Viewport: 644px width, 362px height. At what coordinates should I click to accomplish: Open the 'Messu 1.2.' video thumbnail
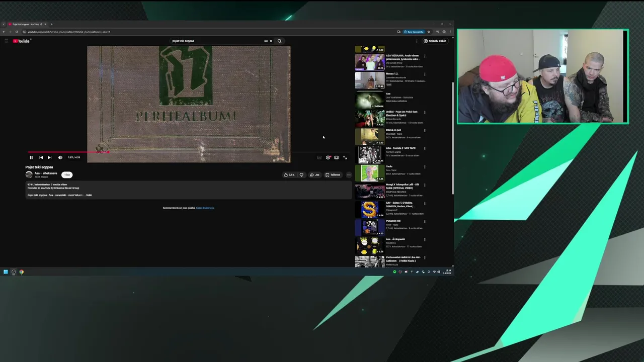pos(370,80)
